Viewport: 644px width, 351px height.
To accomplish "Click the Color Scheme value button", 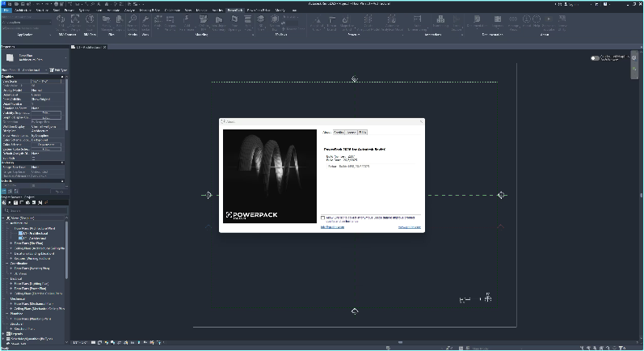I will coord(46,145).
